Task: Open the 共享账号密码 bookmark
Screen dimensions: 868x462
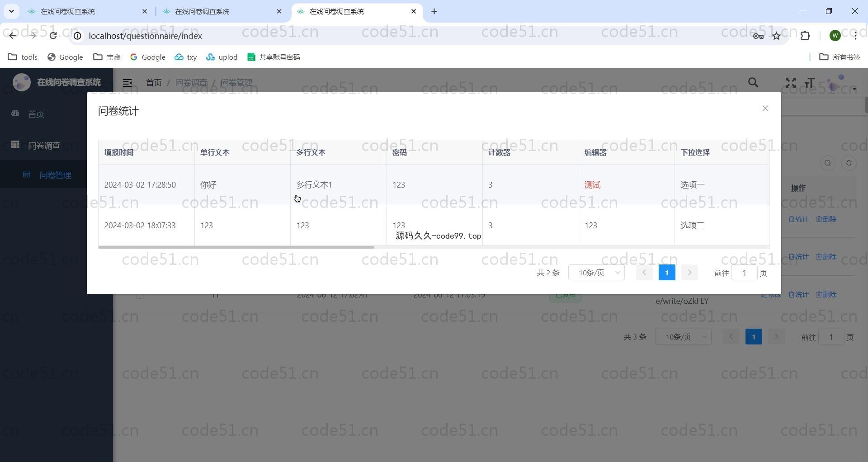Action: [x=274, y=57]
